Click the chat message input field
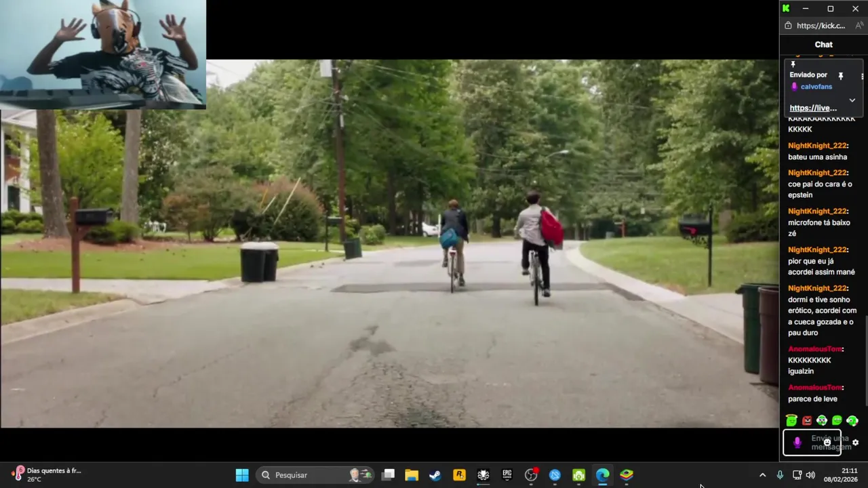Screen dimensions: 868x488 coord(812,443)
